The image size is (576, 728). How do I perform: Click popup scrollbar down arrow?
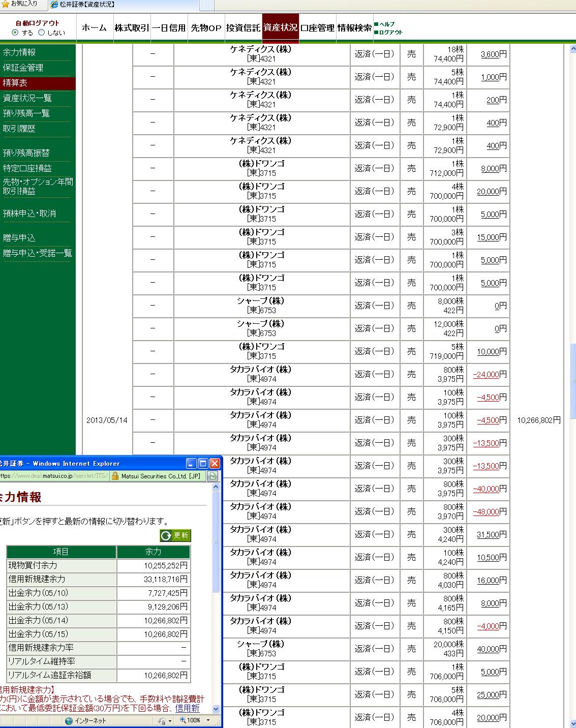216,709
